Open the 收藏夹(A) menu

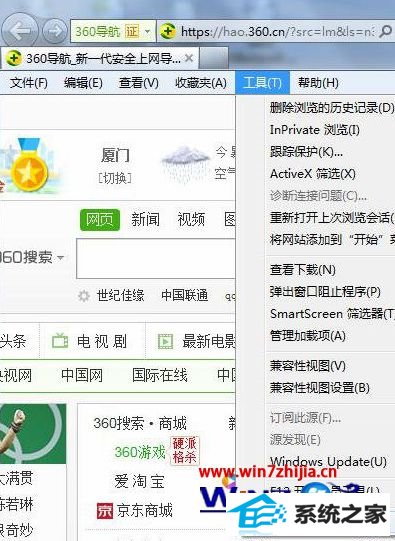coord(201,83)
